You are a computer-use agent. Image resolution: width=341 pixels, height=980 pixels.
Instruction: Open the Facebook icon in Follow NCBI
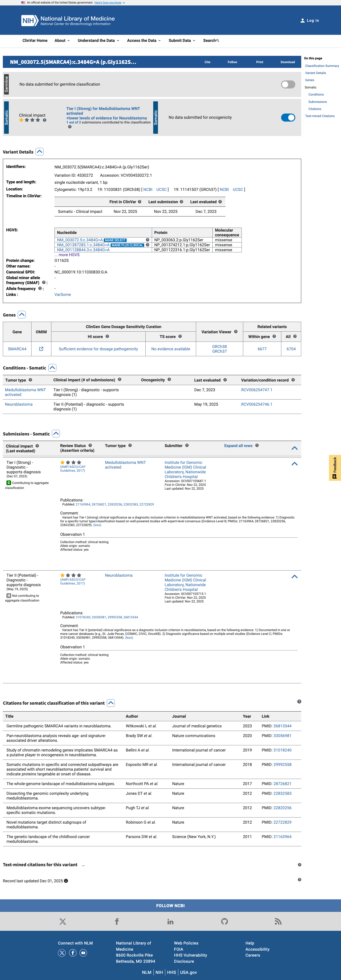click(117, 921)
